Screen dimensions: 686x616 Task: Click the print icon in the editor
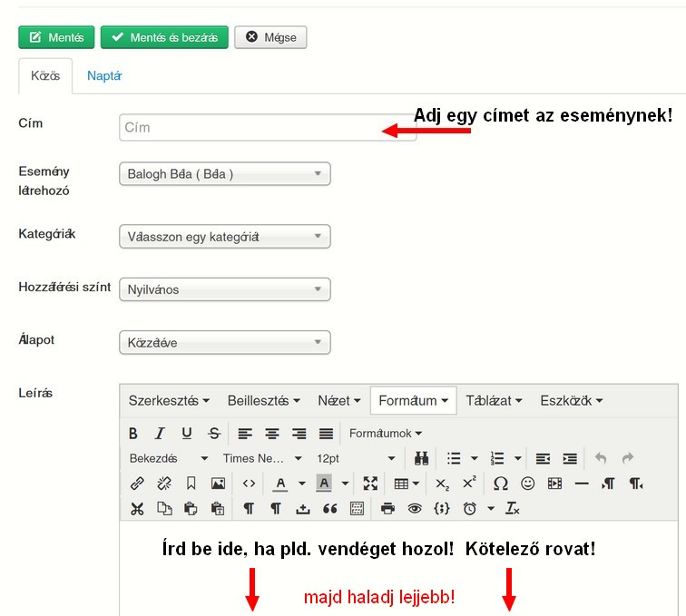pyautogui.click(x=387, y=508)
